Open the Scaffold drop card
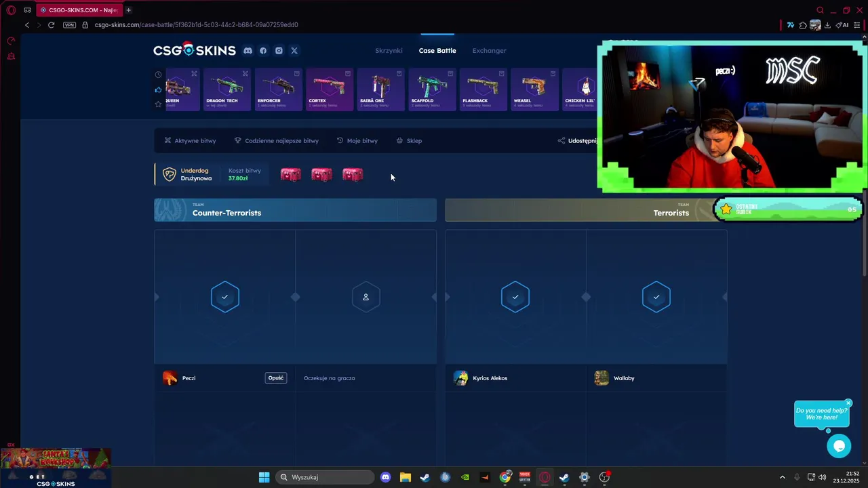 coord(432,89)
